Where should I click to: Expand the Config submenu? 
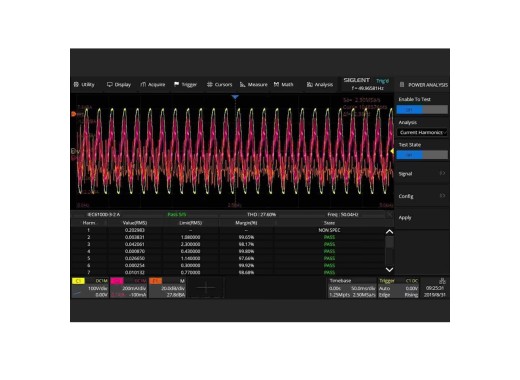click(422, 196)
